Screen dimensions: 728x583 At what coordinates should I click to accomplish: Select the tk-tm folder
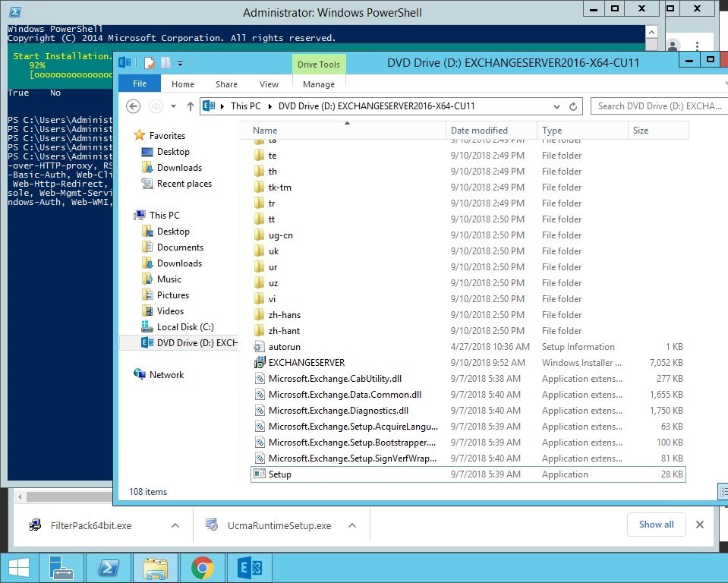point(468,187)
